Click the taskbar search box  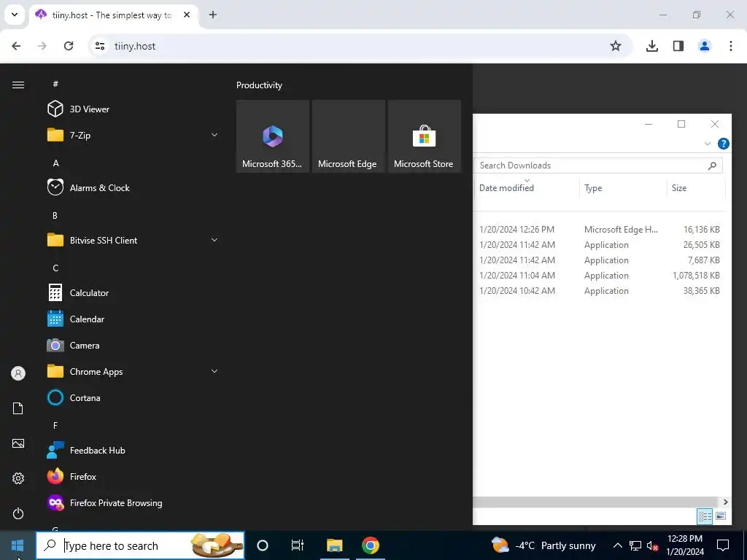point(140,545)
